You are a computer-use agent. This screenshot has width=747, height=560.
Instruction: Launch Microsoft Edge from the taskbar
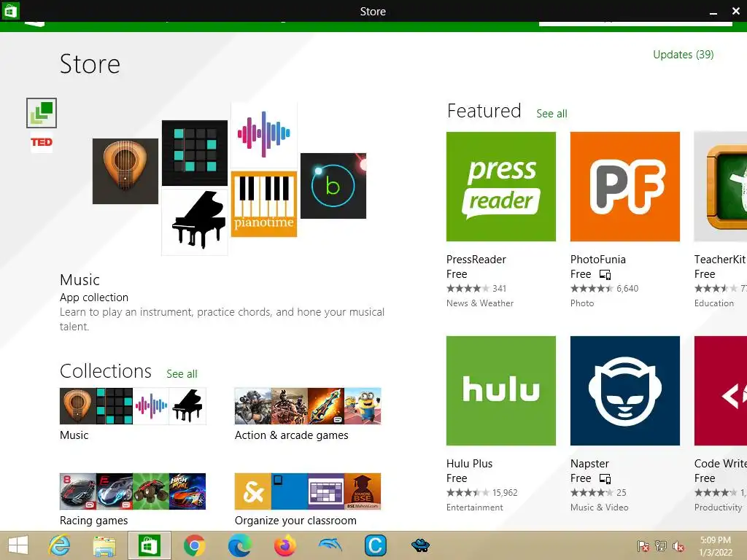239,545
